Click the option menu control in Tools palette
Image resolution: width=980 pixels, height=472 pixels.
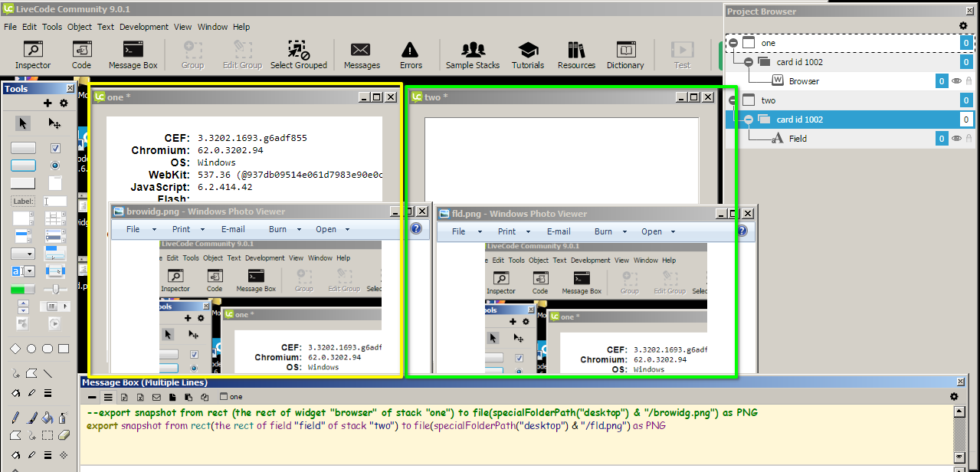coord(23,254)
